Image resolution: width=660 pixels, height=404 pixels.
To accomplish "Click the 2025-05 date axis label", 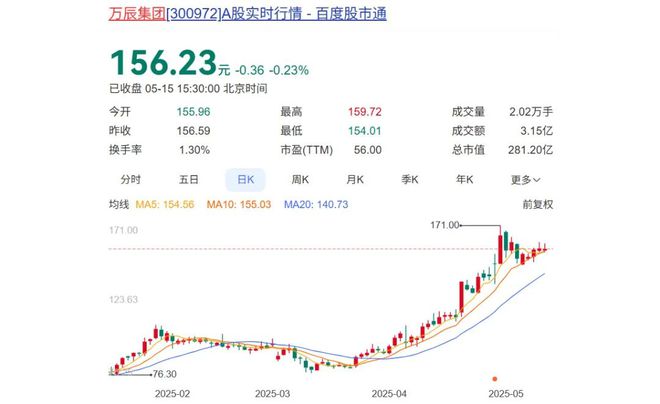I will 506,394.
